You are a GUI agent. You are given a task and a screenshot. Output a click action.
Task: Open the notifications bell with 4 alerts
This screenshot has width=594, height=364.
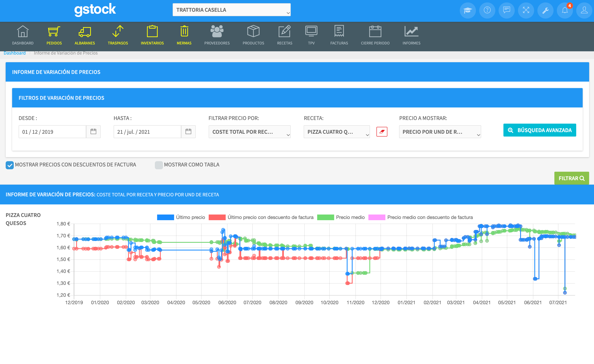(565, 10)
